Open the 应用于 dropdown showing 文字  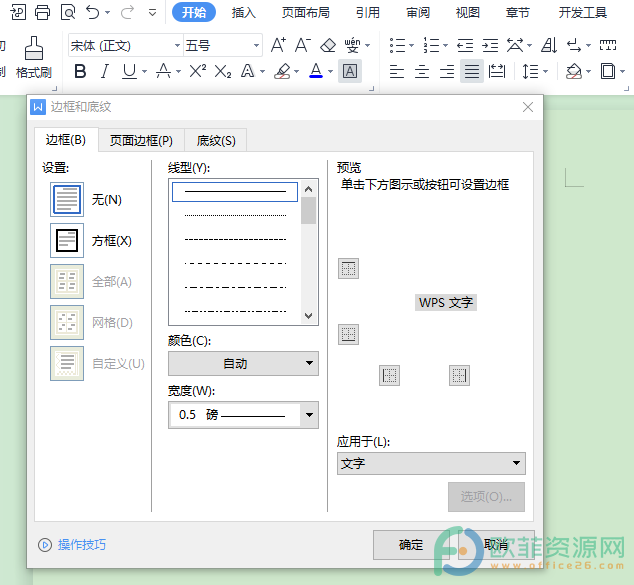431,463
